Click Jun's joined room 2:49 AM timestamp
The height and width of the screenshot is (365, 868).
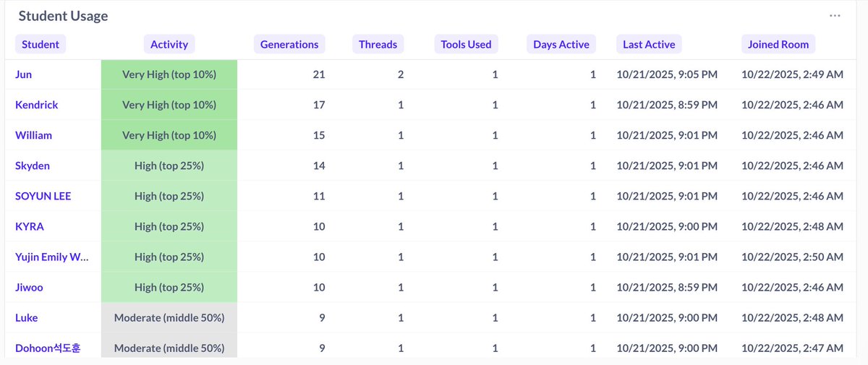click(792, 74)
